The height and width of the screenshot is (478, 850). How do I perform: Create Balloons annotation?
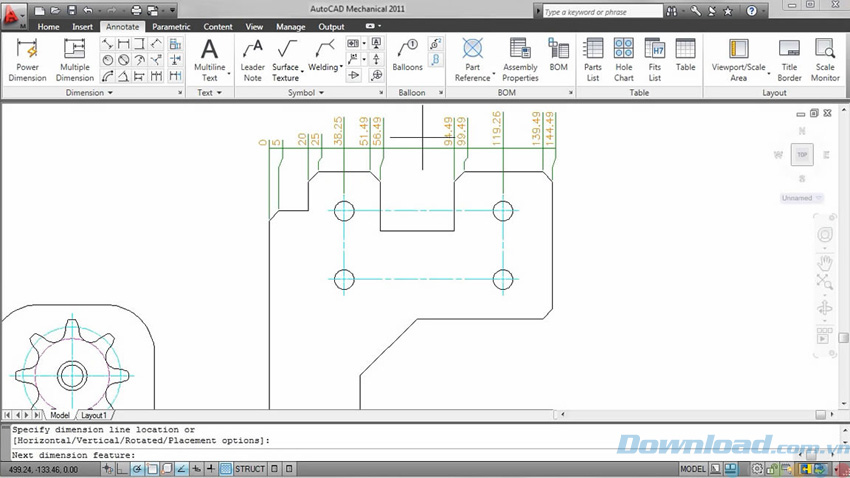(x=407, y=55)
